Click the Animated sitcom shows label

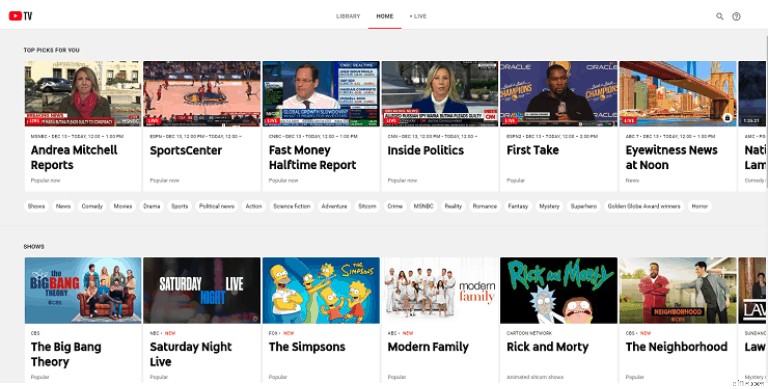535,377
